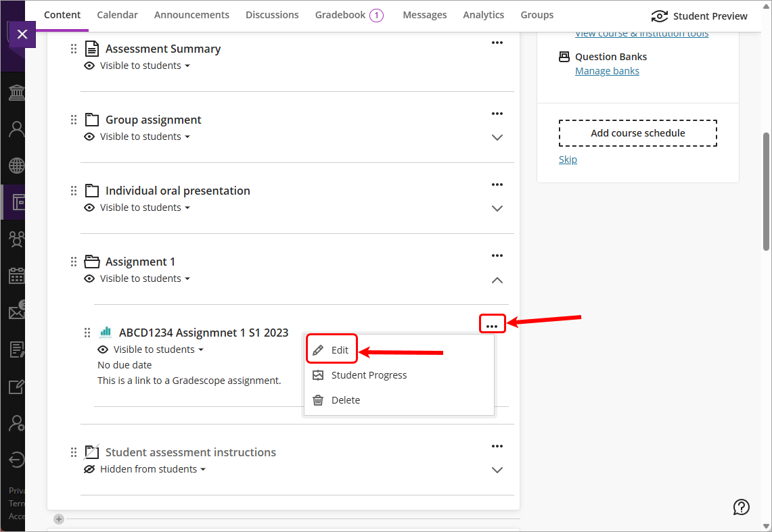Expand the Individual oral presentation folder
The image size is (772, 532).
[x=497, y=208]
